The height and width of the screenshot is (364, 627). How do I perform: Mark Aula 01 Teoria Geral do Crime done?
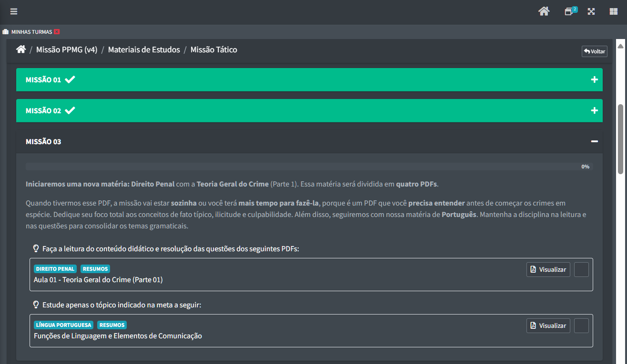click(x=581, y=269)
